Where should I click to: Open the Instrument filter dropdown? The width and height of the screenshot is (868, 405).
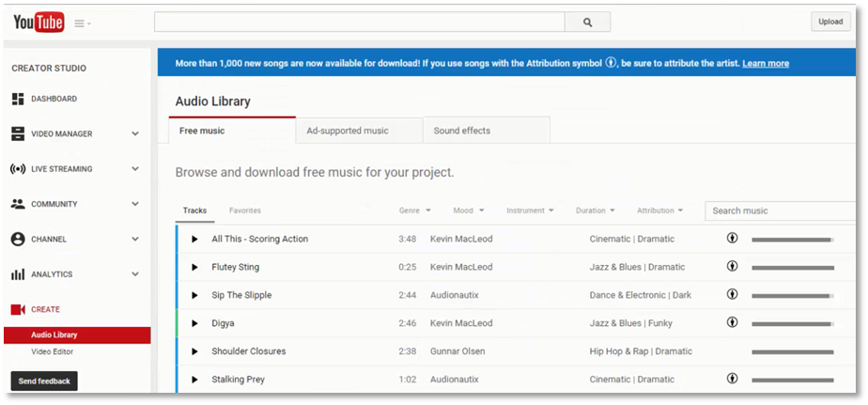coord(530,210)
